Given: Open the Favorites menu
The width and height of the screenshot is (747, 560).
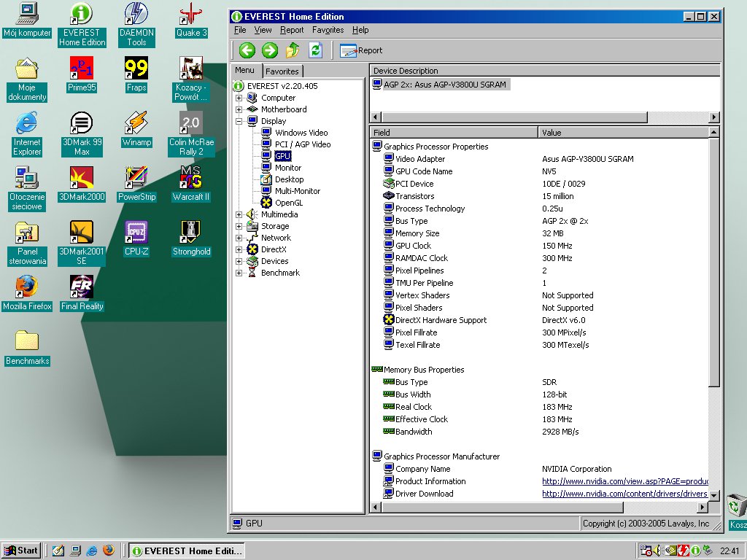Looking at the screenshot, I should [328, 30].
